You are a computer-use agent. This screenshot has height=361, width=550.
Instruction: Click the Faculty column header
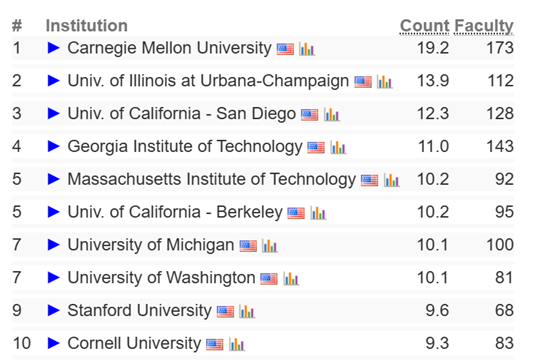[x=484, y=26]
